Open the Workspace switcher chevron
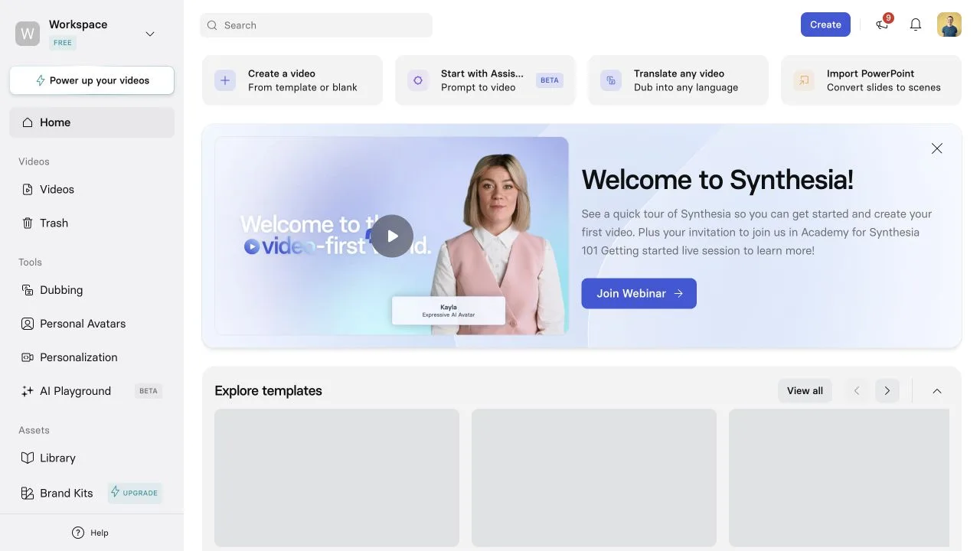Screen dimensions: 980x551 point(150,34)
